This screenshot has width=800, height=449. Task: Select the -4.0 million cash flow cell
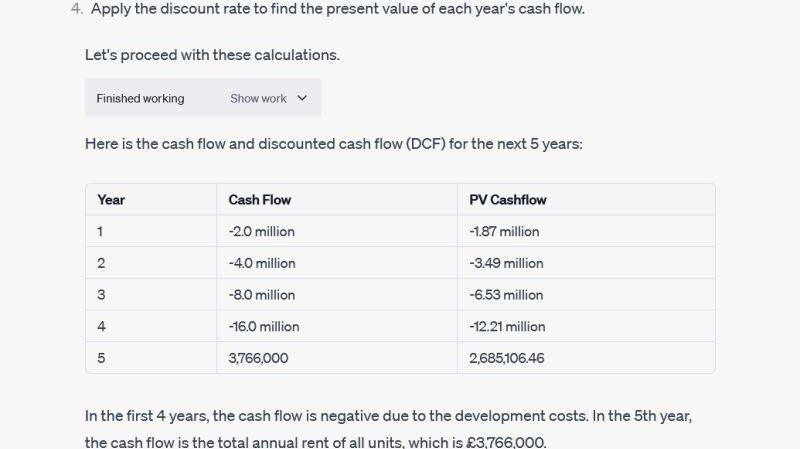pos(262,263)
